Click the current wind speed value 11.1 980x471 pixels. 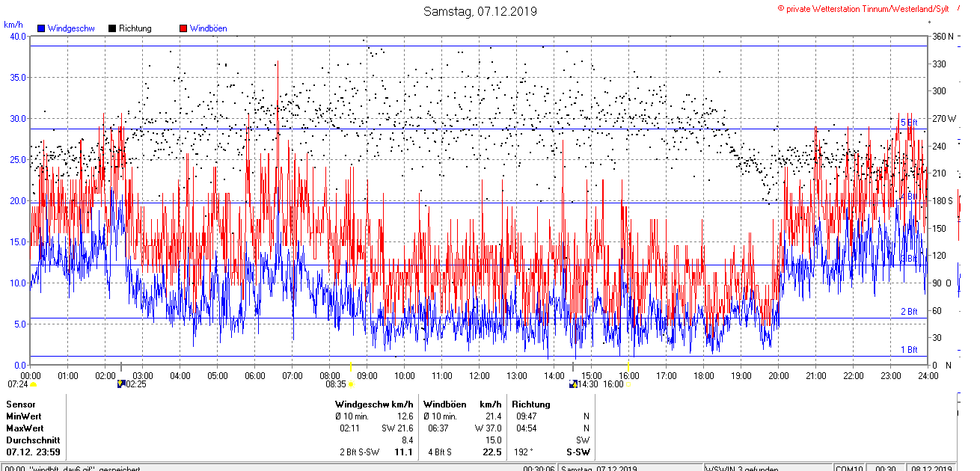(x=404, y=452)
